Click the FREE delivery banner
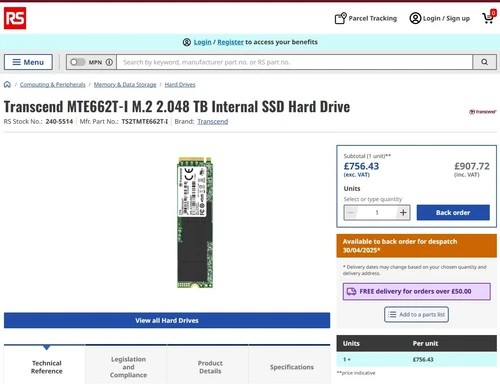This screenshot has width=500, height=384. pyautogui.click(x=417, y=291)
